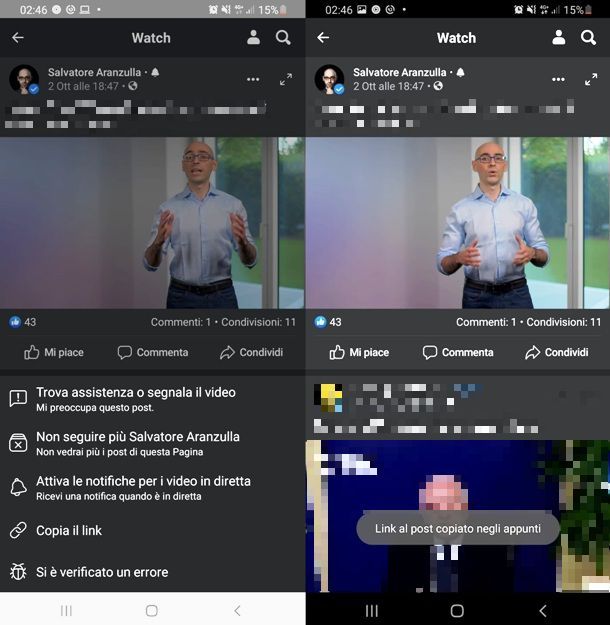Viewport: 610px width, 625px height.
Task: Tap Link al post copiato negli appunti toast
Action: (x=458, y=529)
